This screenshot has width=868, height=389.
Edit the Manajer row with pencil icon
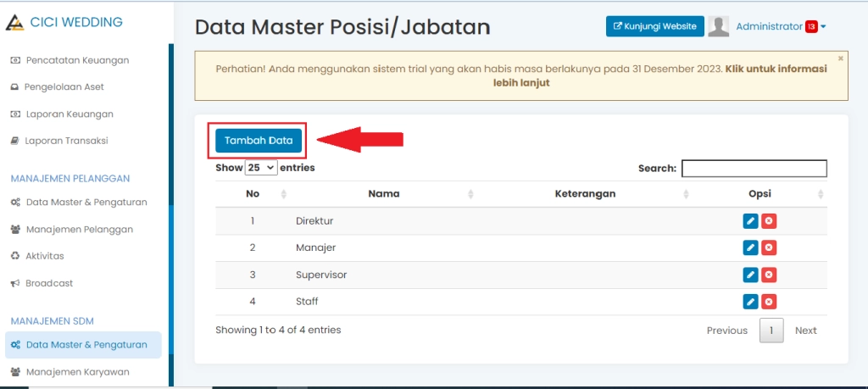click(x=750, y=248)
